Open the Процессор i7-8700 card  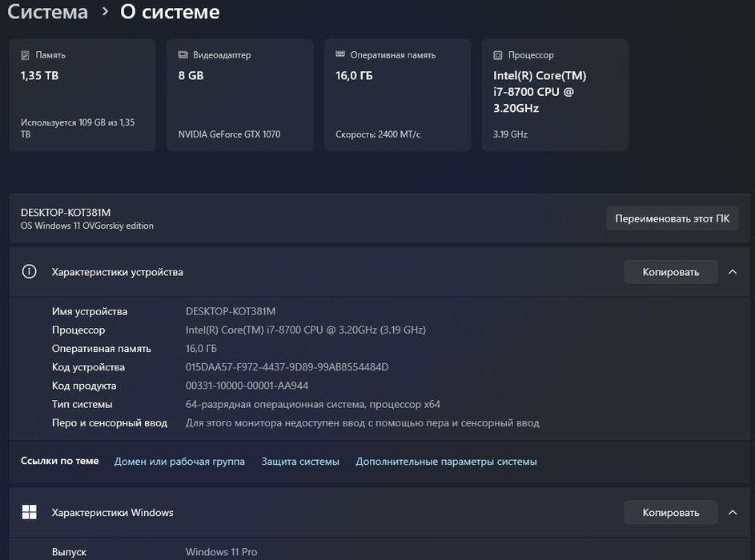(x=555, y=95)
